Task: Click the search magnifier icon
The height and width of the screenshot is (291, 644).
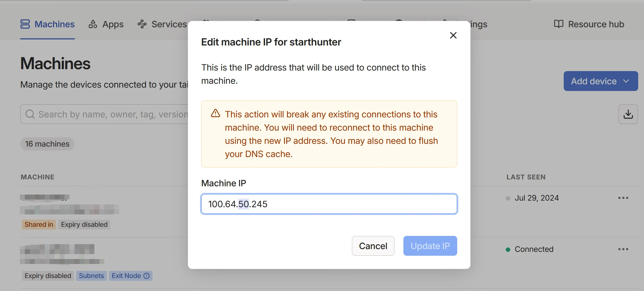Action: coord(30,114)
